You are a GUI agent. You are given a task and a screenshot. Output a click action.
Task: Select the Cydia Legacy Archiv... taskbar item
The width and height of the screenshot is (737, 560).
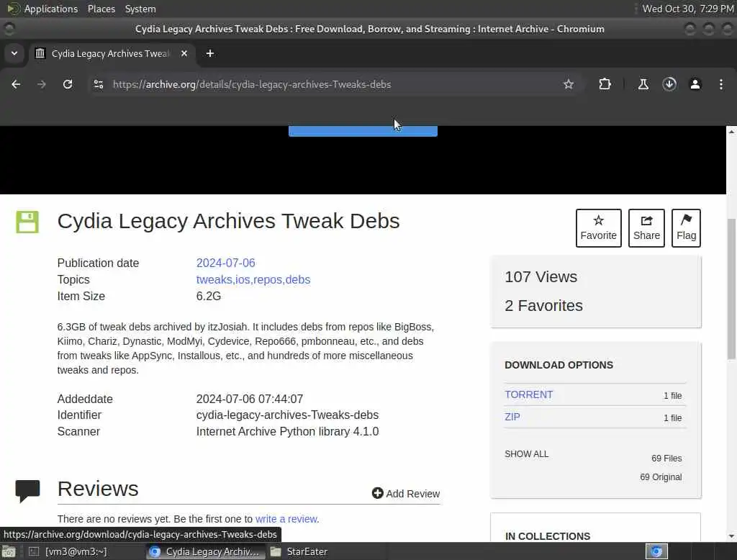click(205, 551)
